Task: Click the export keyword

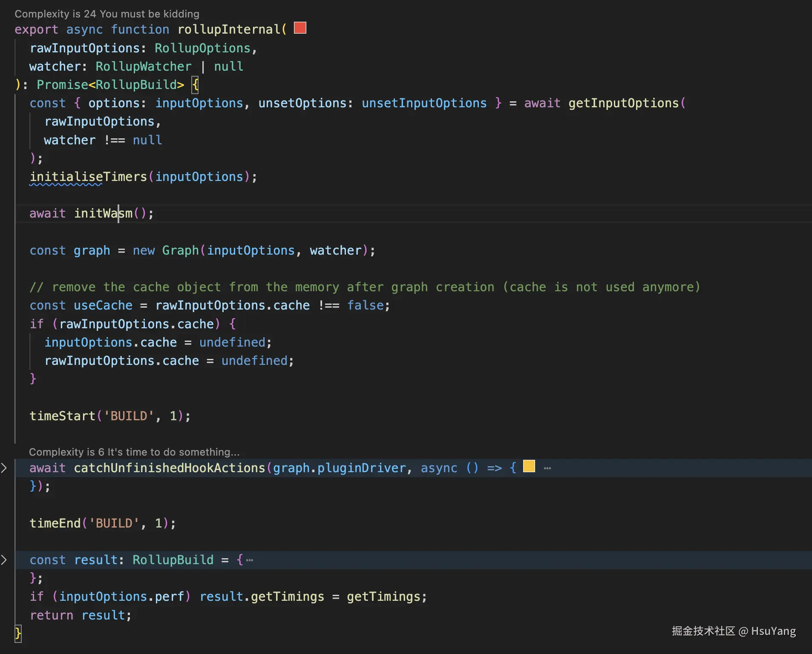Action: coord(37,29)
